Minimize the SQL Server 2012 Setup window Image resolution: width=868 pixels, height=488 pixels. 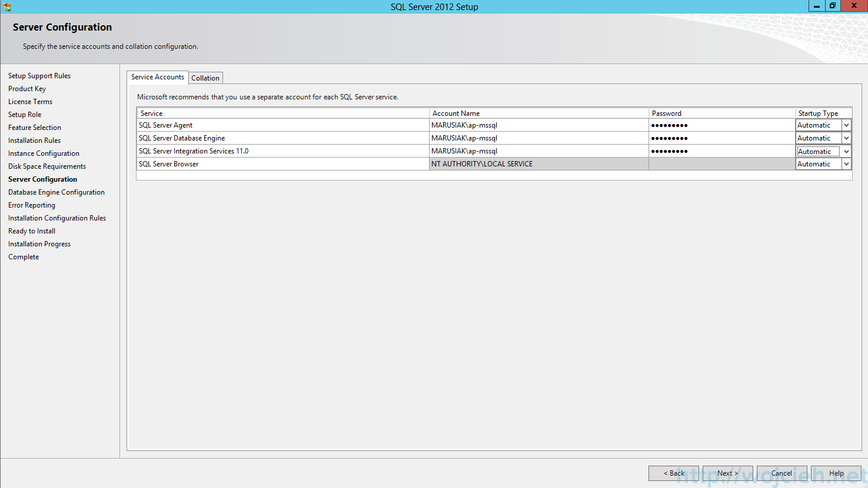(x=817, y=6)
